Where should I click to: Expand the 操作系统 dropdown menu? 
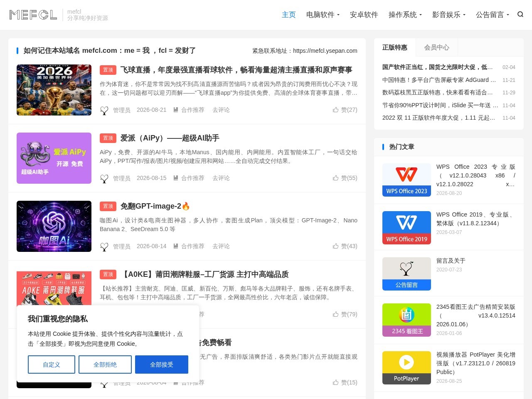tap(405, 15)
